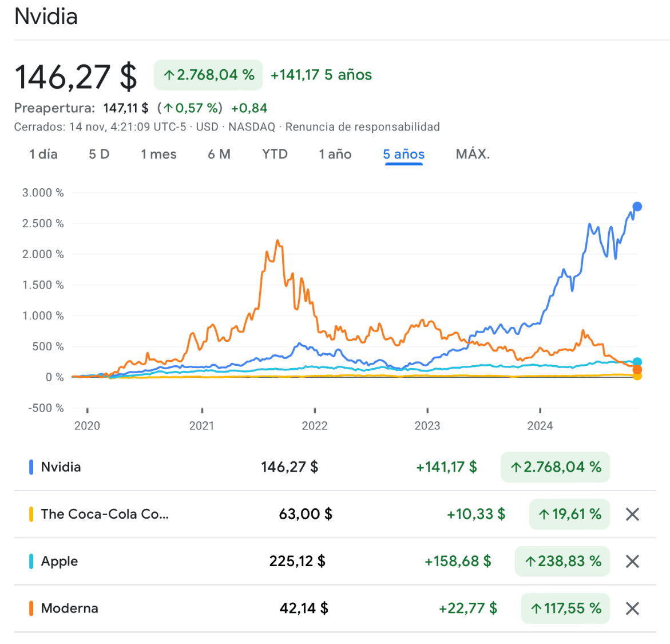
Task: Select the YTD range tab
Action: coord(275,154)
